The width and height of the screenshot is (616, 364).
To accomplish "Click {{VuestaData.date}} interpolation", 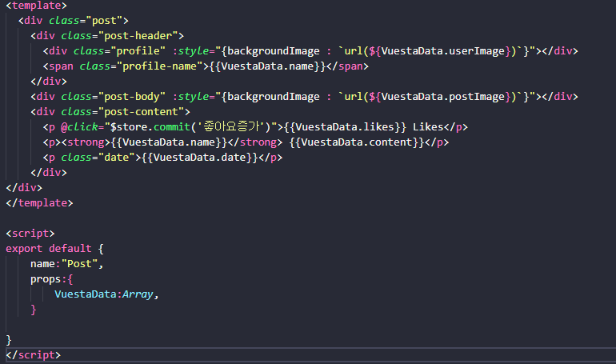I will (199, 158).
